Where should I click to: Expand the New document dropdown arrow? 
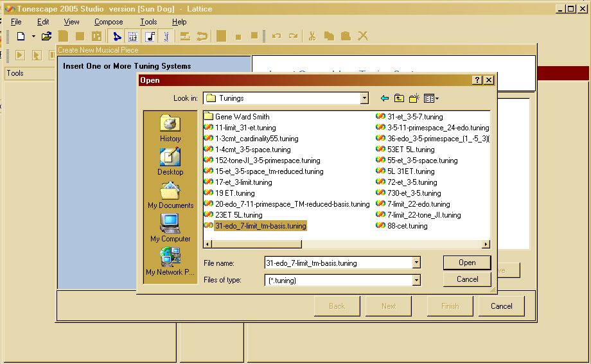tap(33, 36)
